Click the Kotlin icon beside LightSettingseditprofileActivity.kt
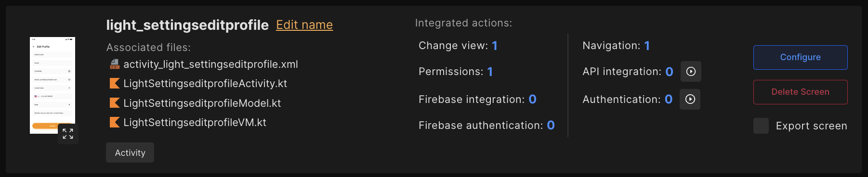 (x=115, y=83)
